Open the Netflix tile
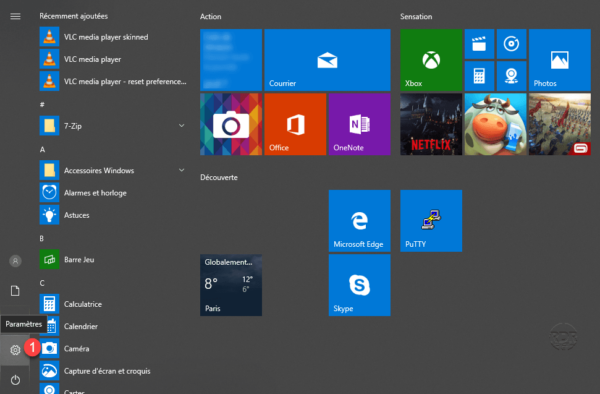This screenshot has height=394, width=600. pyautogui.click(x=431, y=124)
